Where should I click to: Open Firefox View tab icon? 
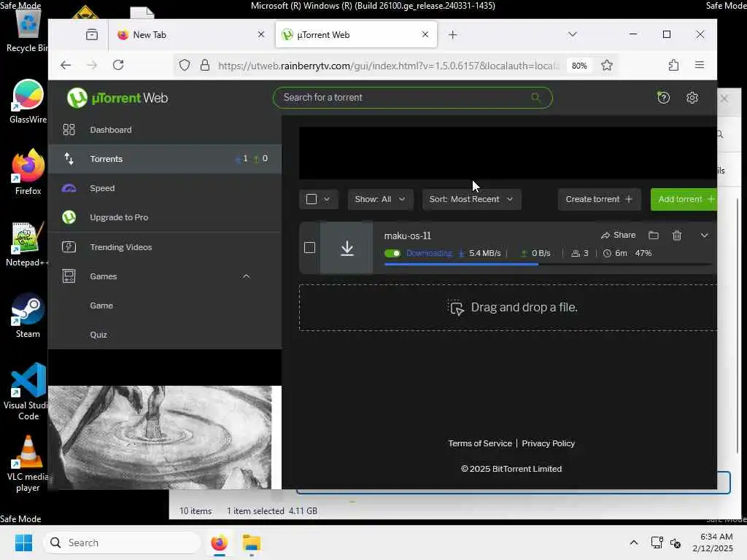tap(92, 35)
